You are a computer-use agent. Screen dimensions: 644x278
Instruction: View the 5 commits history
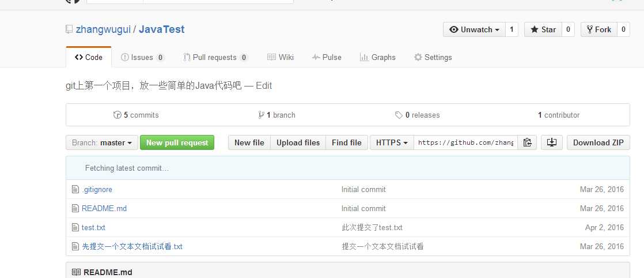tap(136, 115)
